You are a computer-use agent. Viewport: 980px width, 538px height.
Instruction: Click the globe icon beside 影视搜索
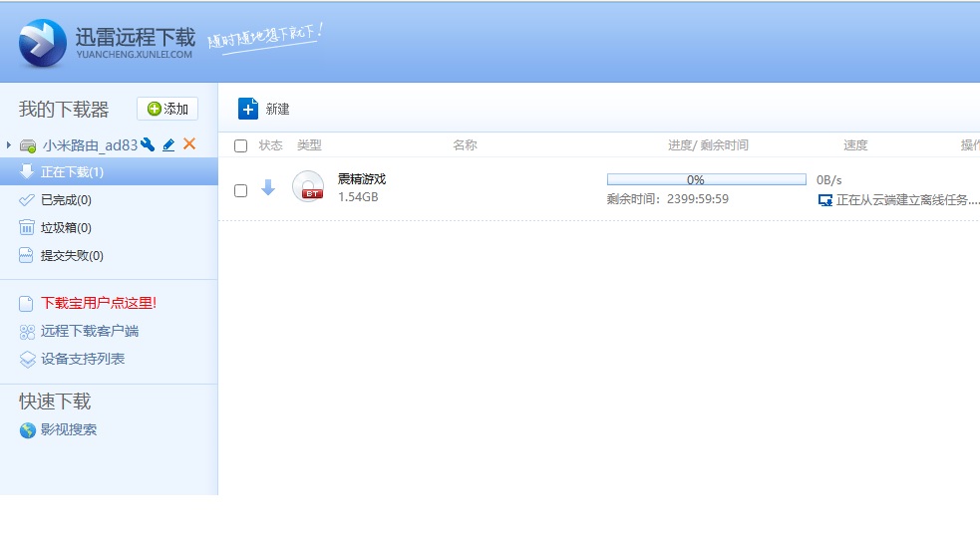[x=28, y=430]
